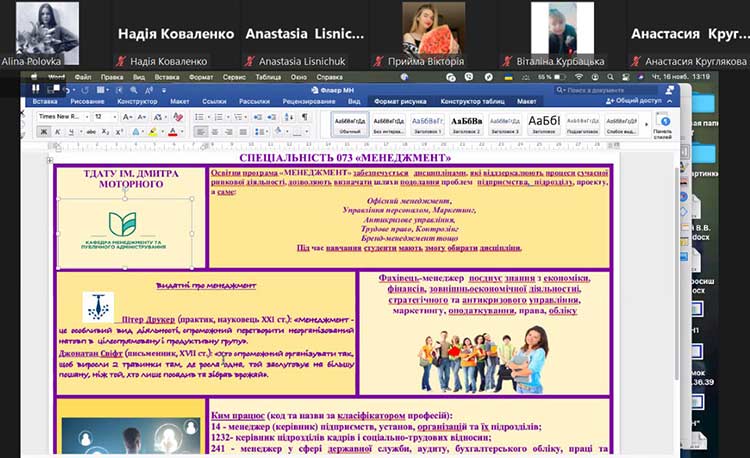750x458 pixels.
Task: Select the Заголовок 1 style
Action: [426, 124]
